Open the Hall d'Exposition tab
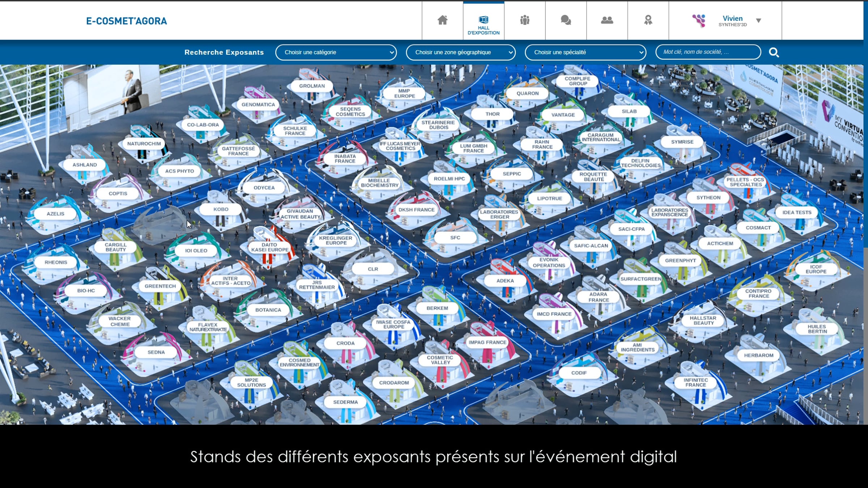Screen dimensions: 868x488 coord(484,21)
